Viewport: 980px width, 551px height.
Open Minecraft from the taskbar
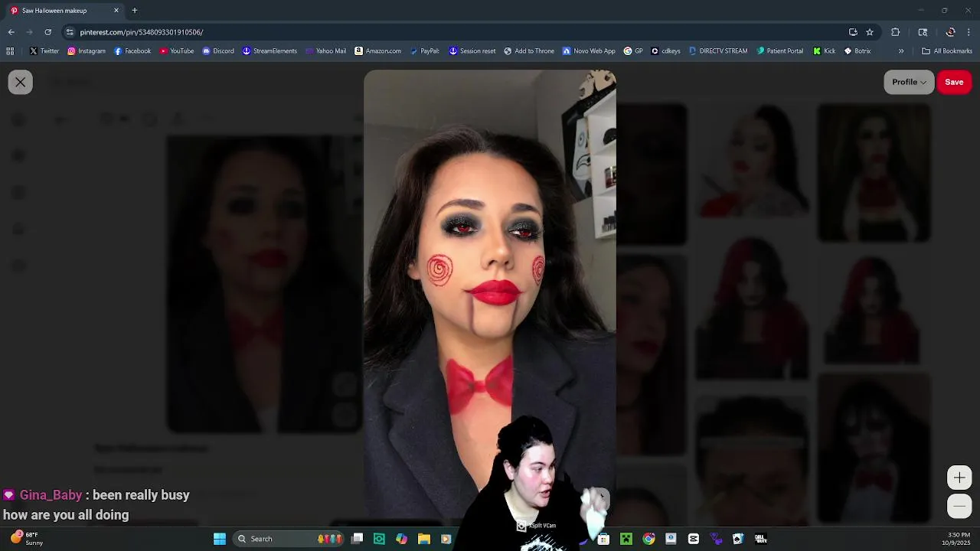626,539
